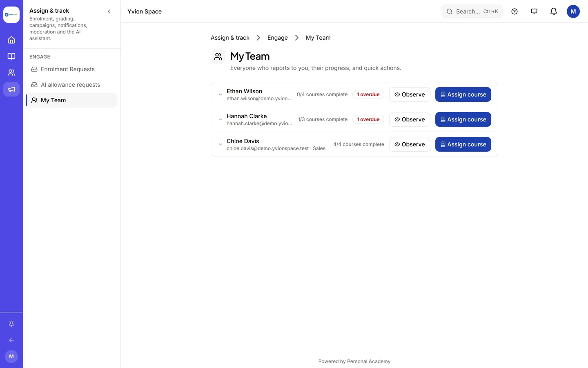Assign course to Hannah Clarke
588x368 pixels.
(x=463, y=119)
